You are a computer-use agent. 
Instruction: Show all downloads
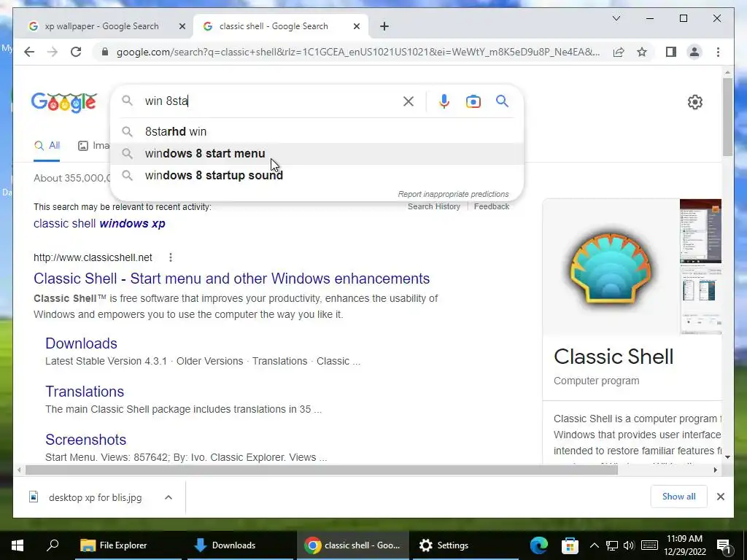pos(678,497)
